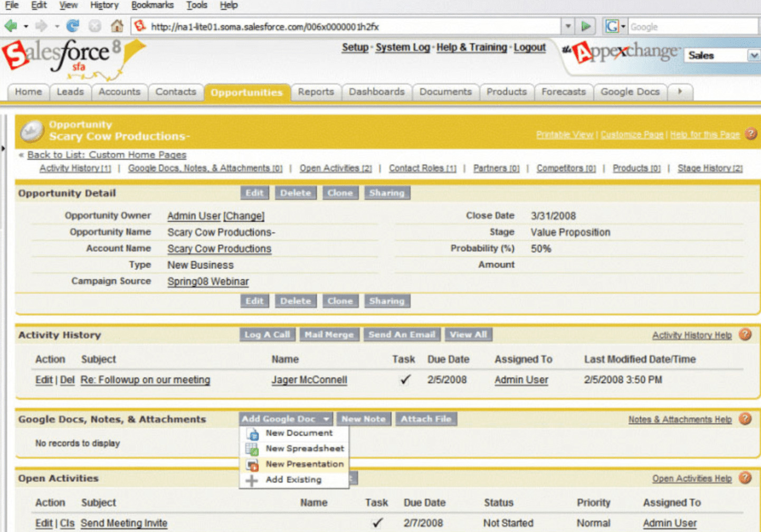
Task: Open the File menu
Action: (12, 5)
